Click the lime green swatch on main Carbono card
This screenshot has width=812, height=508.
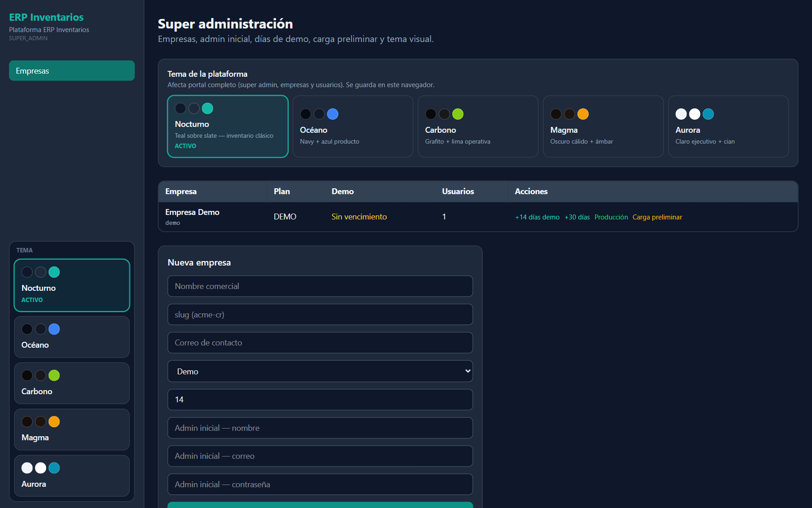(458, 114)
